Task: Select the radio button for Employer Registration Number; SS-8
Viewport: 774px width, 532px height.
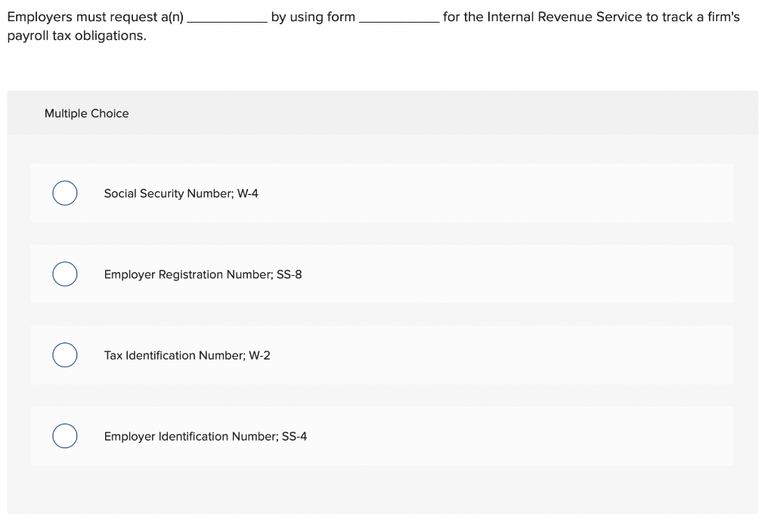Action: pyautogui.click(x=64, y=274)
